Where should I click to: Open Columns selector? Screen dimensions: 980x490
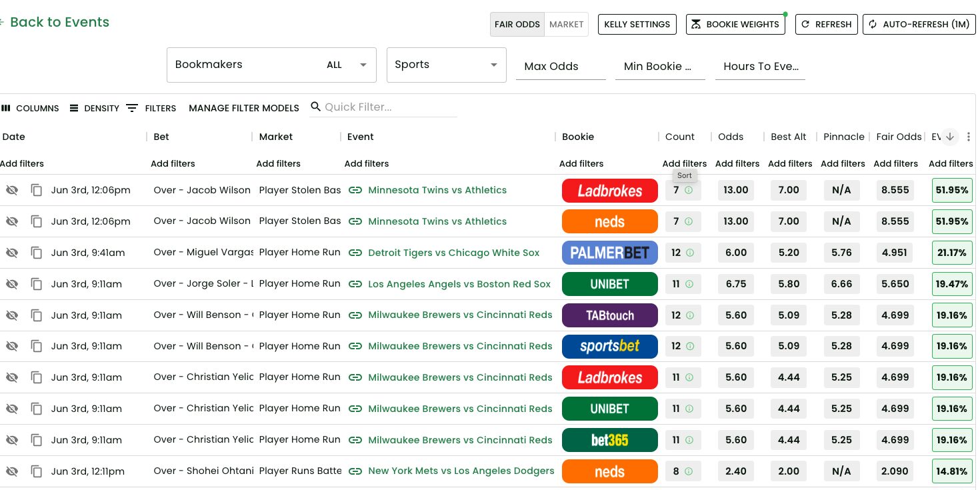[x=30, y=108]
